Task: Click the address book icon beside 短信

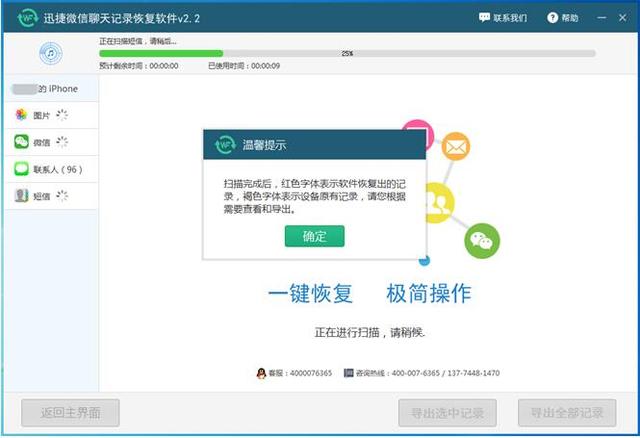Action: coord(21,196)
